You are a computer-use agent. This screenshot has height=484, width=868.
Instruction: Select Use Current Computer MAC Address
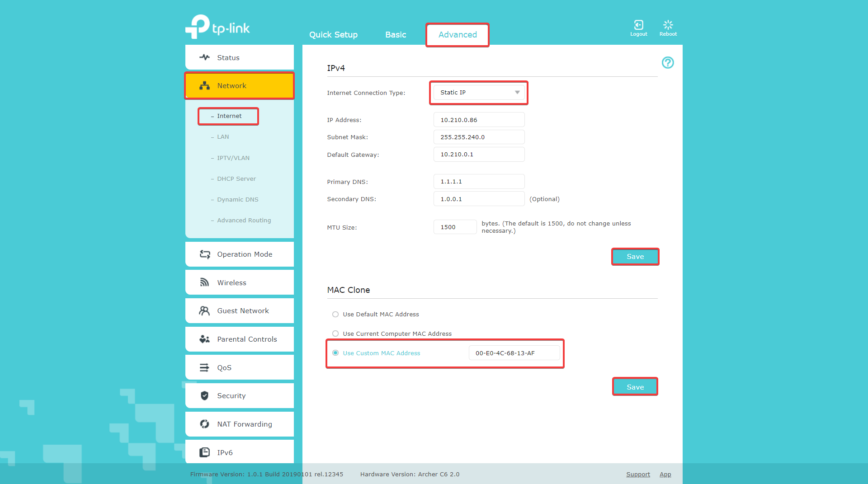coord(335,334)
